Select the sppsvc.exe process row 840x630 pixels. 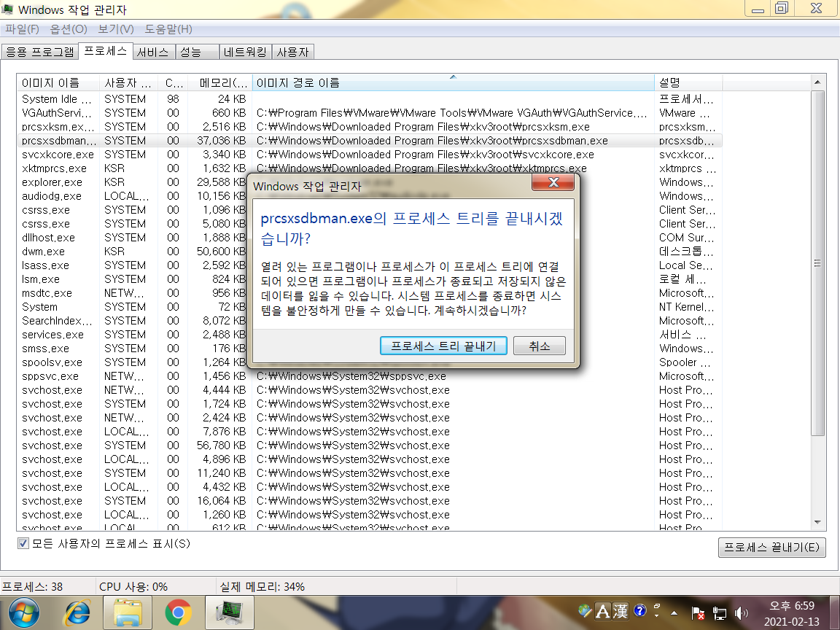(x=370, y=376)
